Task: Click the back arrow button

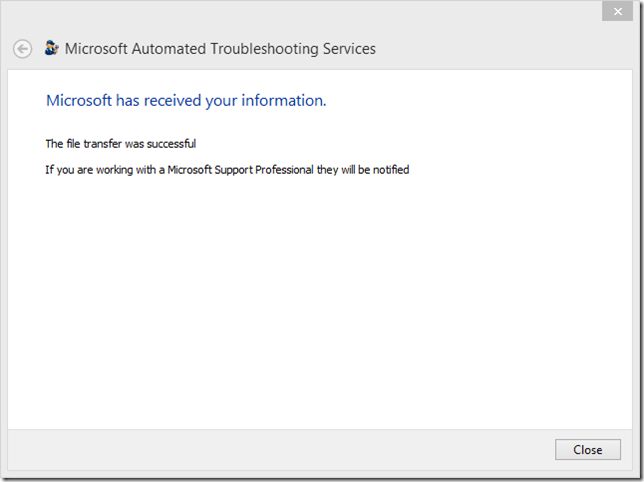Action: [22, 49]
